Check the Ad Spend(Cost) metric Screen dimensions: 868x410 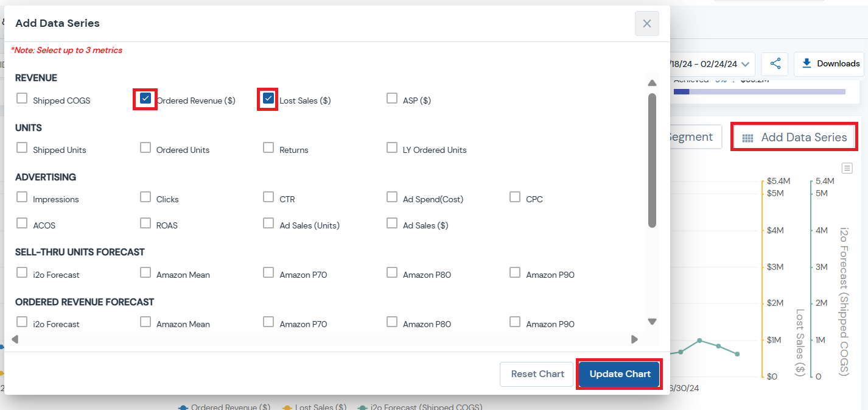(x=392, y=197)
